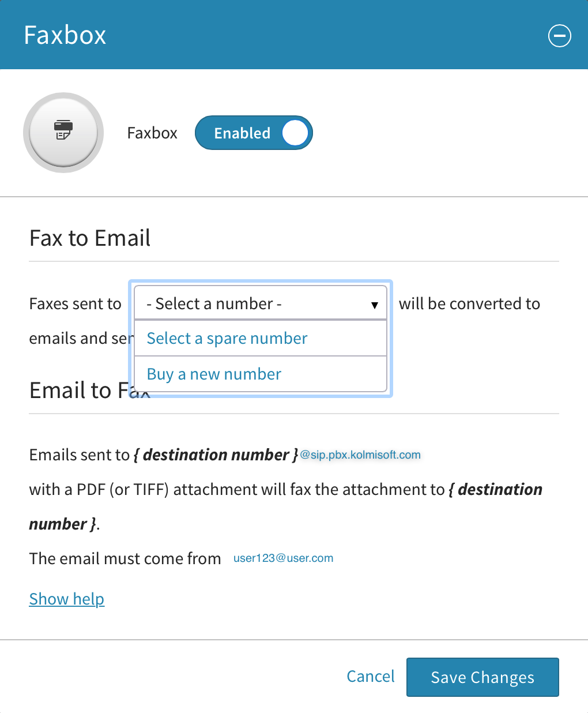This screenshot has width=588, height=713.
Task: Disable the Faxbox Enabled switch
Action: [x=254, y=133]
